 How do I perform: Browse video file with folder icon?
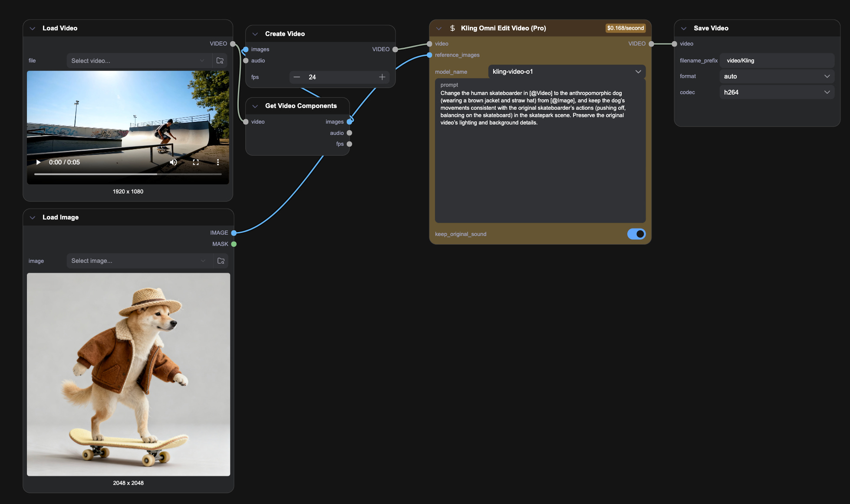[220, 61]
